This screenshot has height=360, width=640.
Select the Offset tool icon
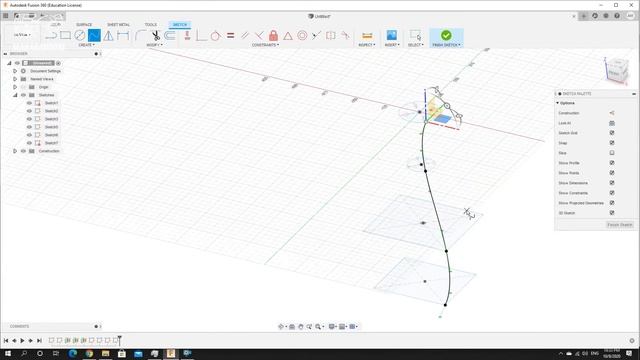[x=170, y=36]
